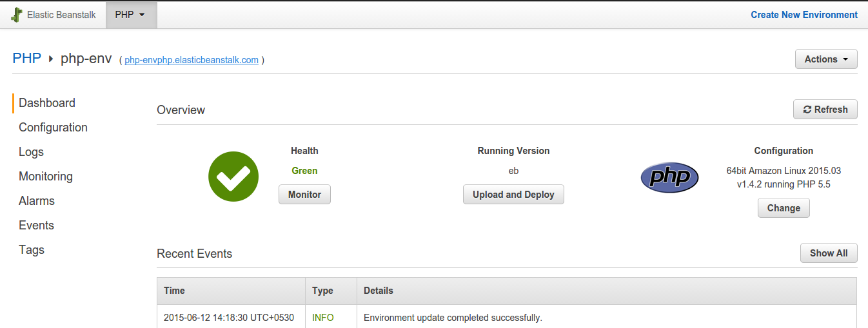This screenshot has height=328, width=868.
Task: Click the Change configuration button
Action: point(784,208)
